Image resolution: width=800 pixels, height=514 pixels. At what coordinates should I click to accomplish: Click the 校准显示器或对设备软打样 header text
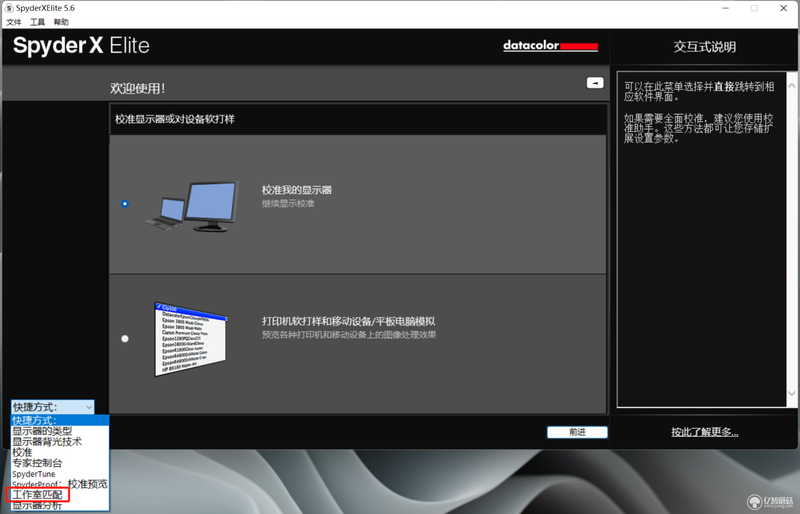point(174,119)
